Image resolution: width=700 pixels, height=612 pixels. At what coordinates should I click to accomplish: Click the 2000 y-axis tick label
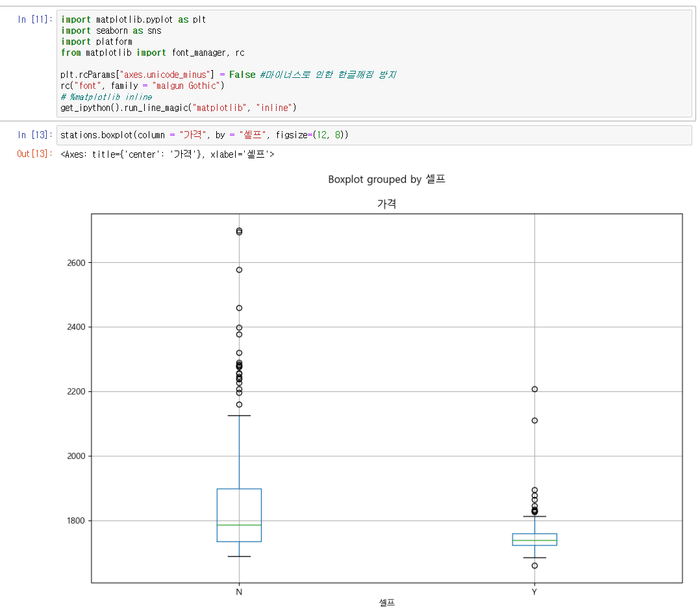[77, 456]
